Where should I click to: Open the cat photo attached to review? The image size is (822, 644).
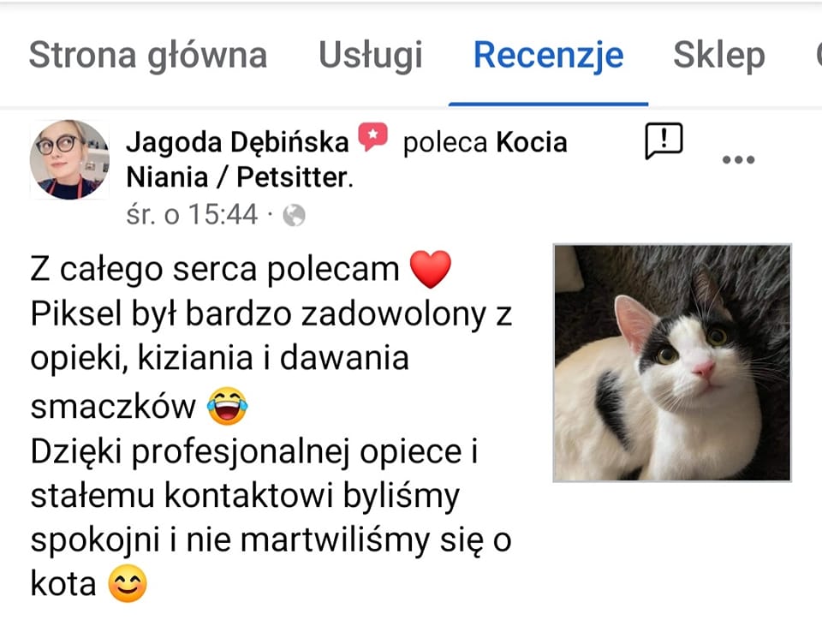coord(672,363)
